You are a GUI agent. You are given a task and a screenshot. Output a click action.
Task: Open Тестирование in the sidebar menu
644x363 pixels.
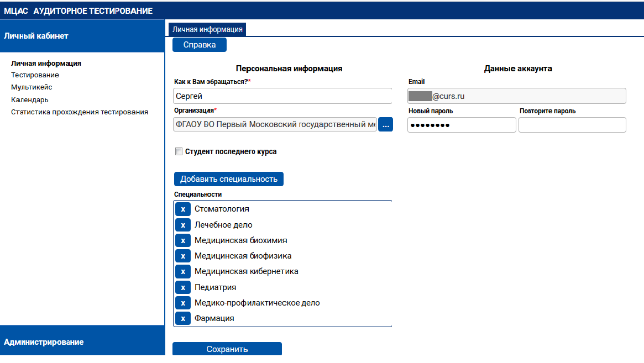click(35, 75)
